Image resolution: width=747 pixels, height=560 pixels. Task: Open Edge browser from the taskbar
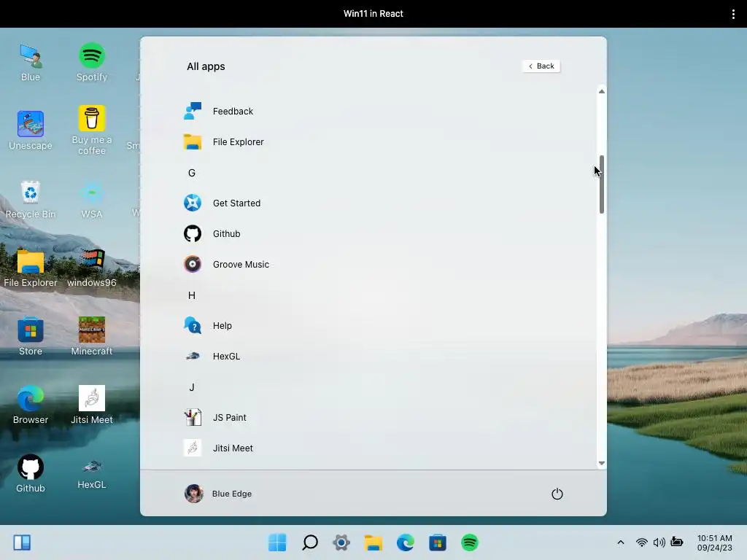click(x=406, y=542)
